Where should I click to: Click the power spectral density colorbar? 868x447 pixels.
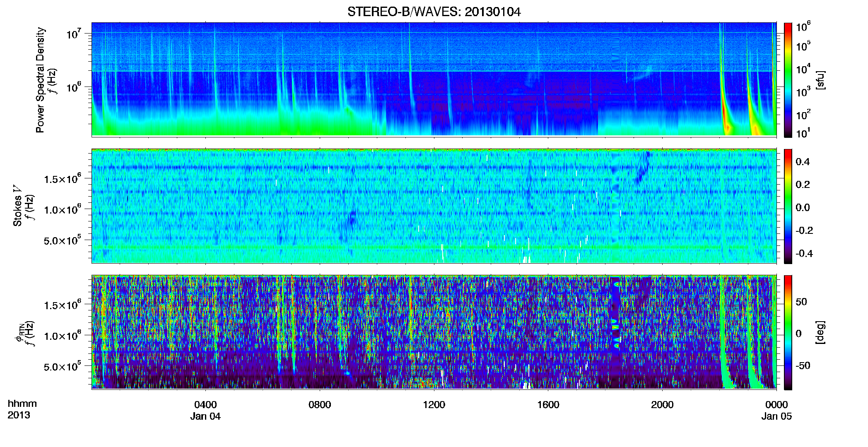tap(788, 80)
